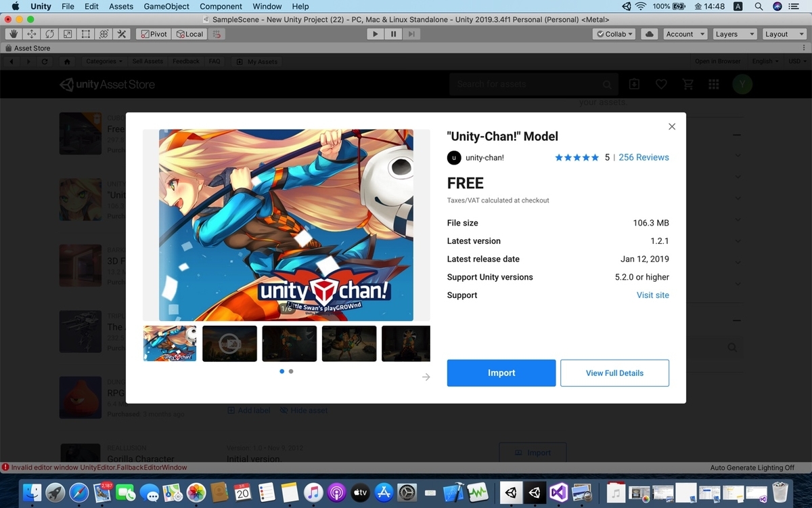Advance thumbnails with the right arrow
The height and width of the screenshot is (508, 812).
(426, 377)
